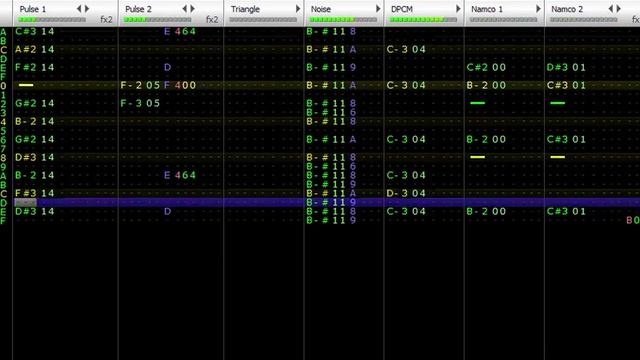Select the DPCM C-3 04 note on row 0

pyautogui.click(x=406, y=85)
